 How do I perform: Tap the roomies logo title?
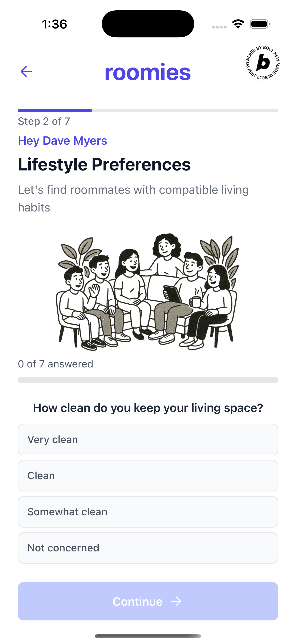[148, 72]
